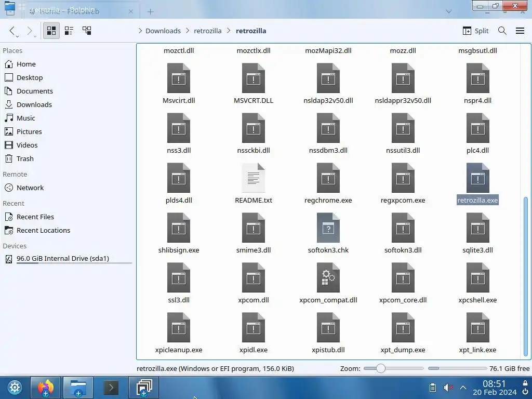Click the file view vertical scrollbar

(x=526, y=276)
